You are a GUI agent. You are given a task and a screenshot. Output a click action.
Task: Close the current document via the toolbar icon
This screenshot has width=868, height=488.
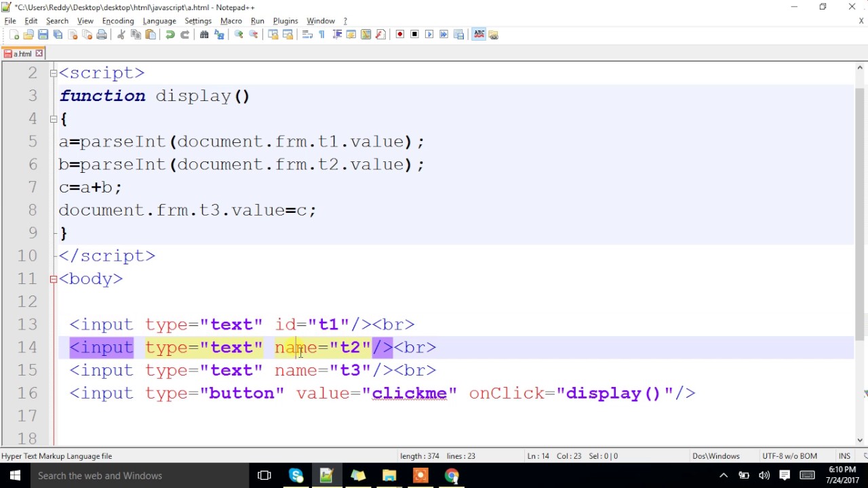coord(73,35)
